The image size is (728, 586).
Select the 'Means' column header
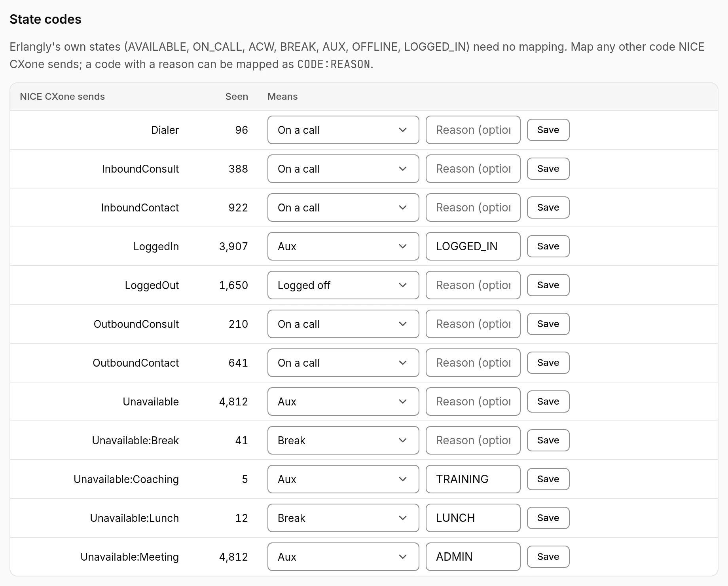[x=282, y=97]
